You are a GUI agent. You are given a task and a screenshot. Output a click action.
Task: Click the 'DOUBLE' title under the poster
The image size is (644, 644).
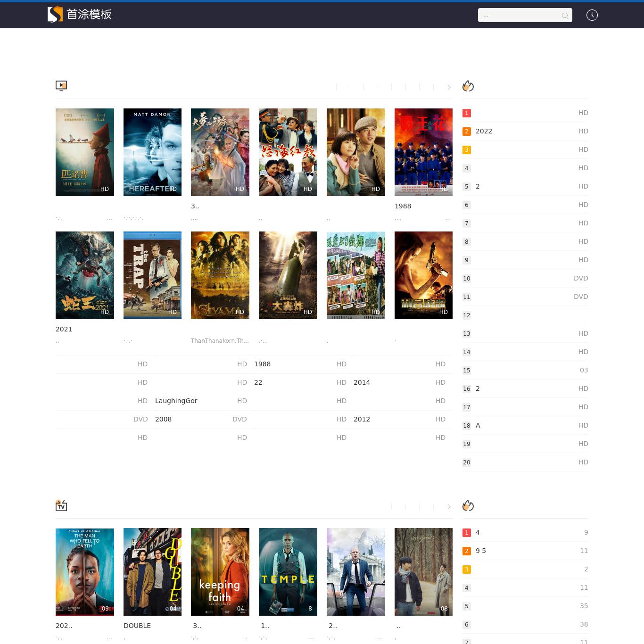click(137, 626)
